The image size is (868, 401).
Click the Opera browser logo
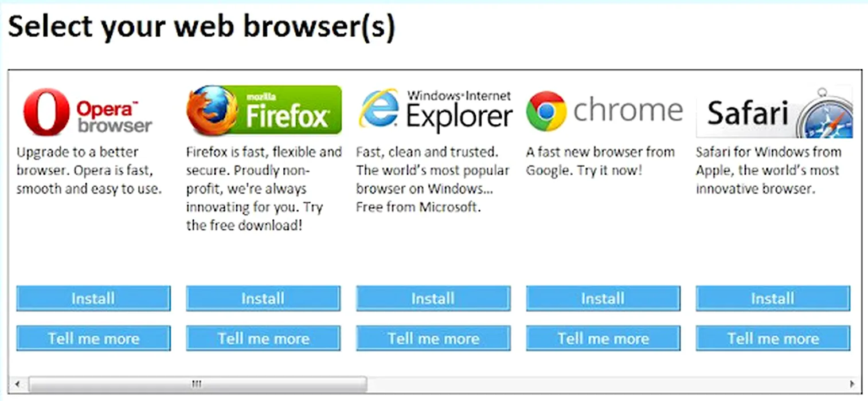point(87,112)
